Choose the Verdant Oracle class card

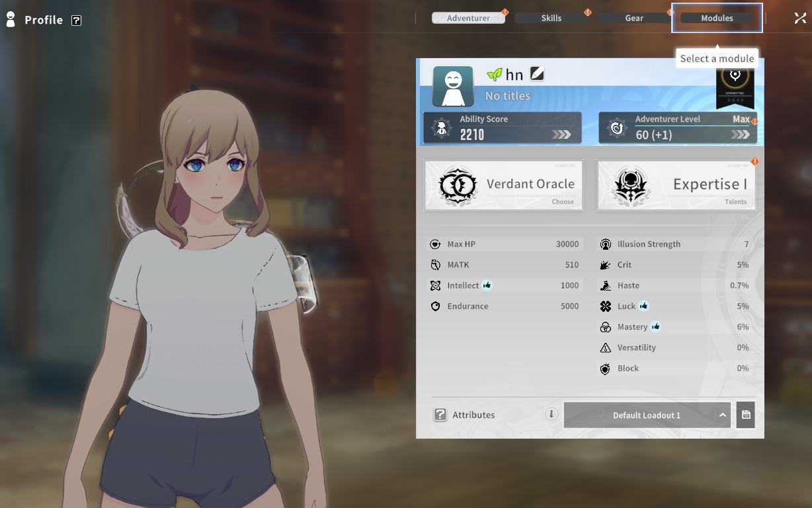pyautogui.click(x=503, y=186)
